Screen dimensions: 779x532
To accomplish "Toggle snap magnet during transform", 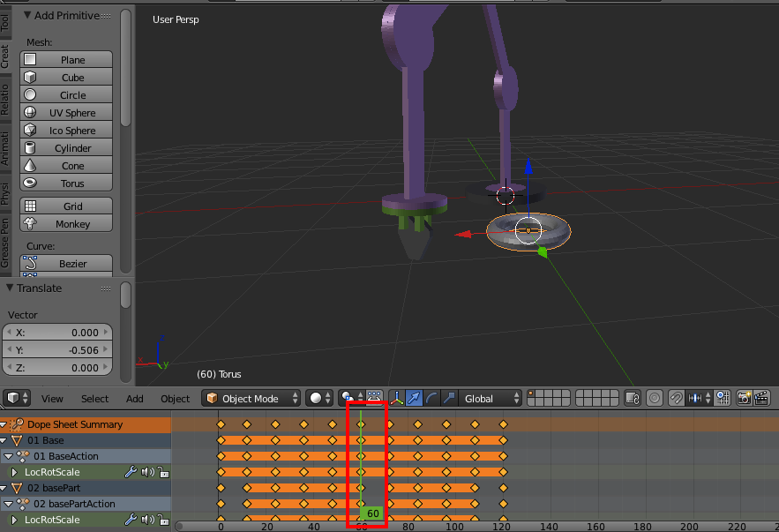I will point(676,399).
